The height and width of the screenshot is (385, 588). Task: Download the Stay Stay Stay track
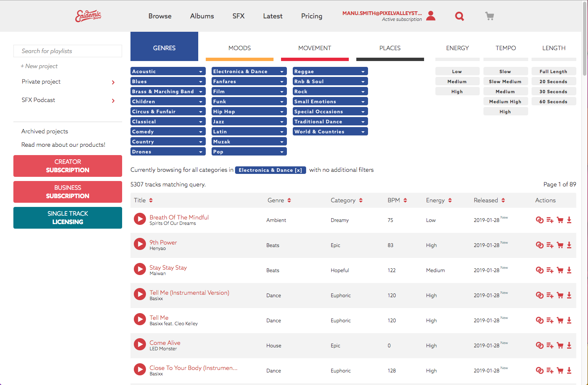coord(569,270)
